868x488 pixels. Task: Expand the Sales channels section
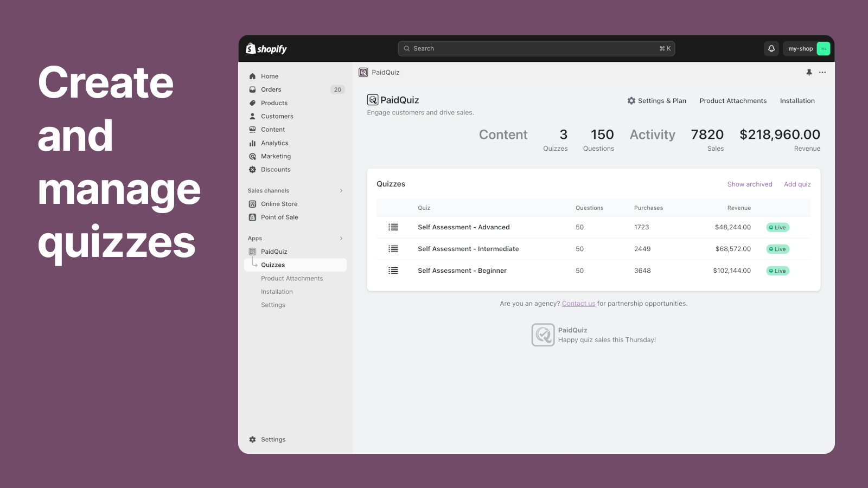341,190
